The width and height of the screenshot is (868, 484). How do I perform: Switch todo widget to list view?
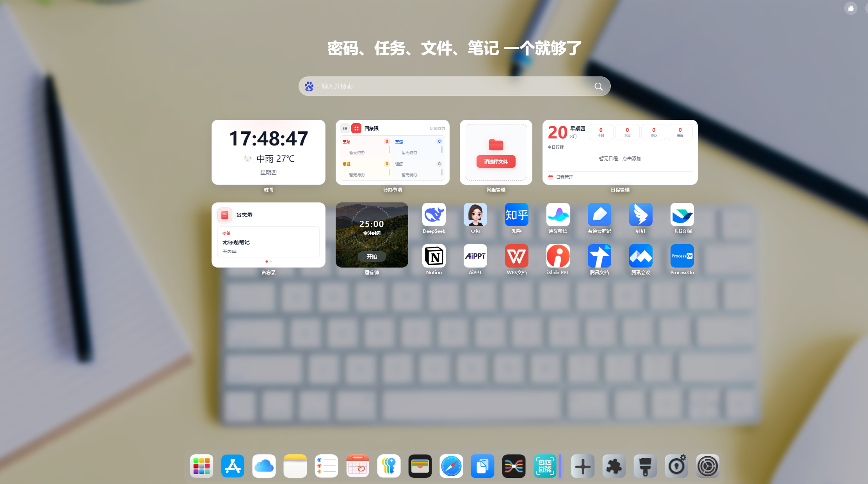(x=345, y=128)
